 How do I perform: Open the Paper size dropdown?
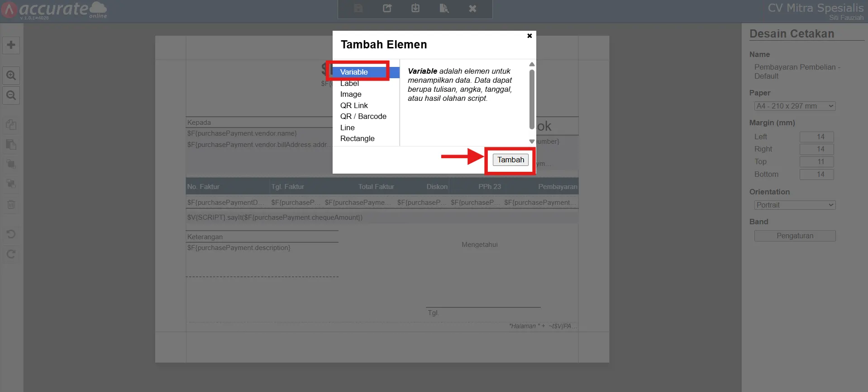(x=795, y=106)
